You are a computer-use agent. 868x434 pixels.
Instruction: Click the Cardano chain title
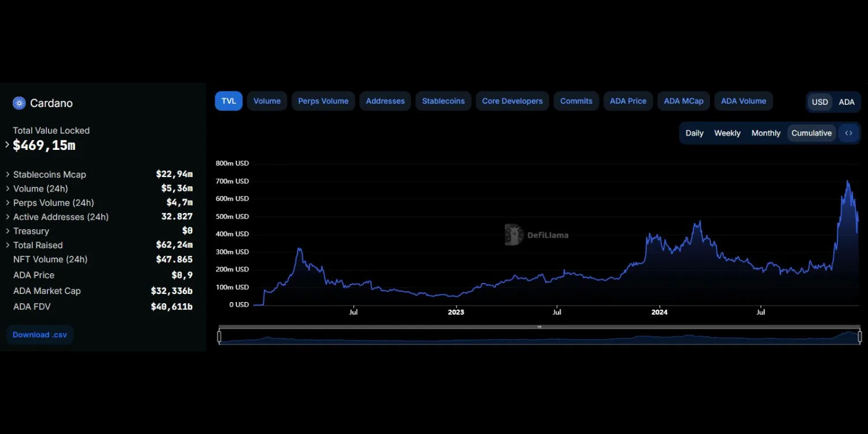tap(52, 103)
